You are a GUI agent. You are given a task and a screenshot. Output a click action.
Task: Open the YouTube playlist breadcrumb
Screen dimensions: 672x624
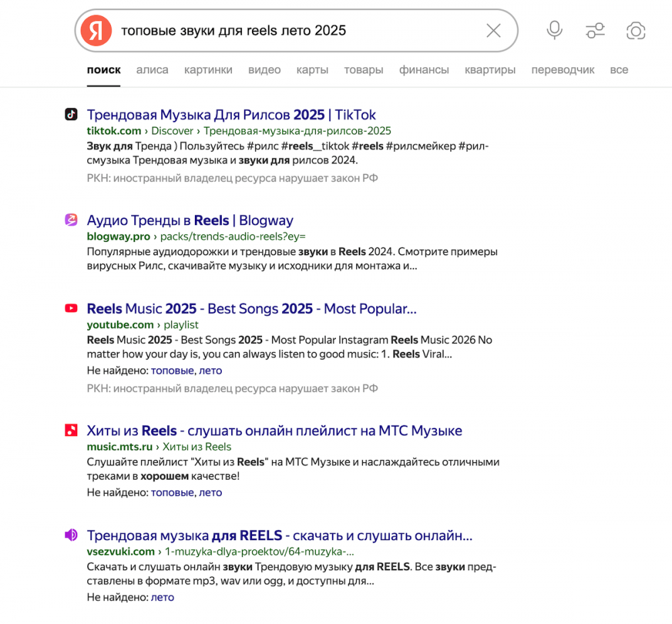[181, 324]
